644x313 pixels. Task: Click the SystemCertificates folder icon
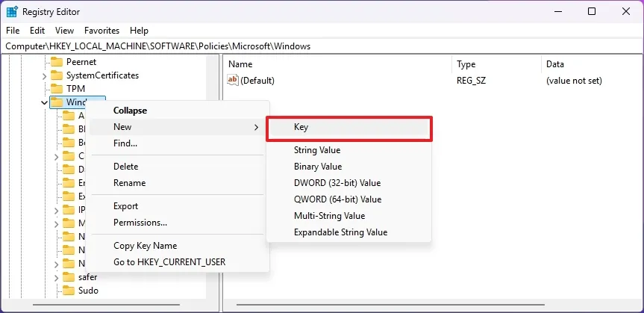click(x=57, y=75)
